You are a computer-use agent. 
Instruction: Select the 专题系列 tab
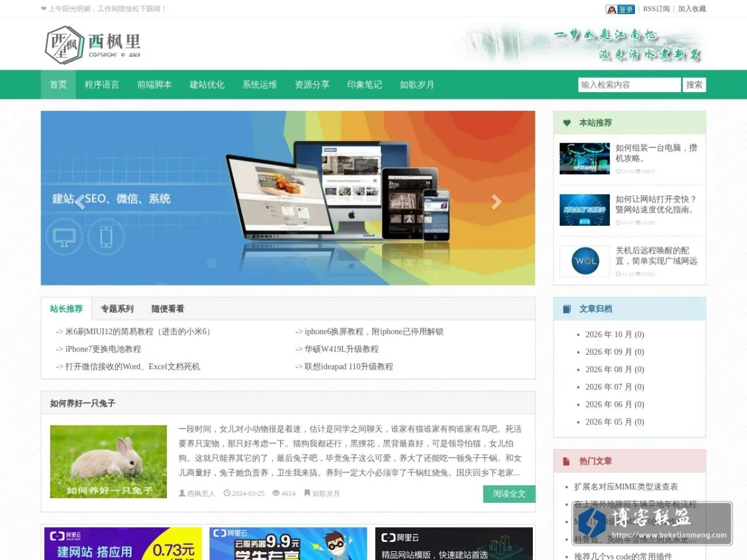[x=117, y=309]
